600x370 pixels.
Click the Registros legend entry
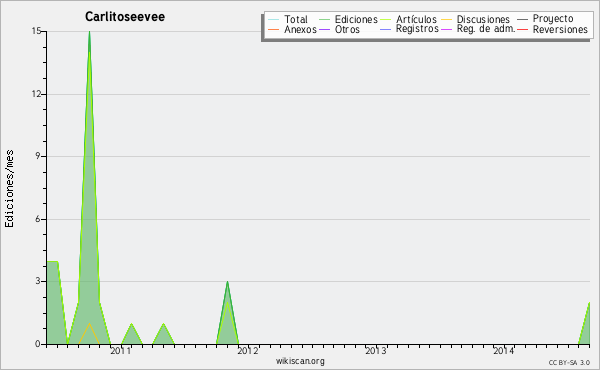click(x=409, y=29)
